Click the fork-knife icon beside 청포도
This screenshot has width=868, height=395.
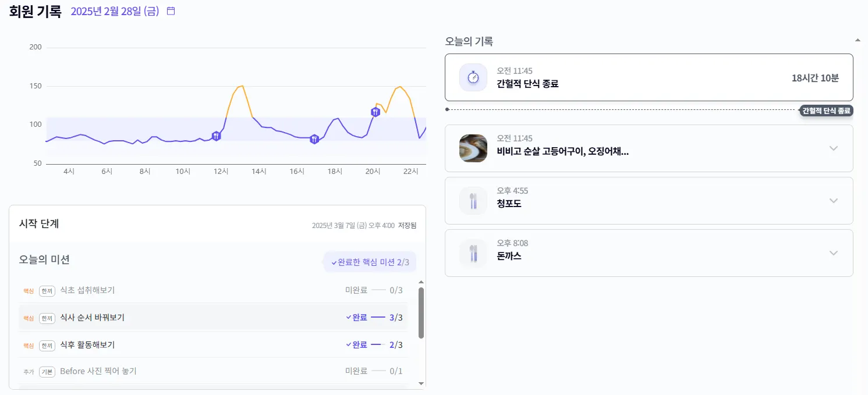coord(473,201)
